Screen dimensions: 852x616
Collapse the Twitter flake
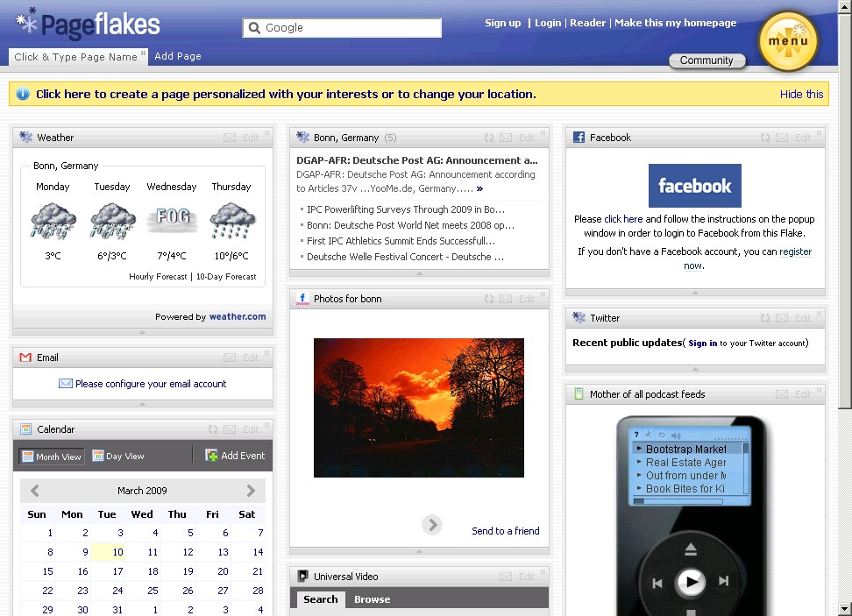coord(695,368)
